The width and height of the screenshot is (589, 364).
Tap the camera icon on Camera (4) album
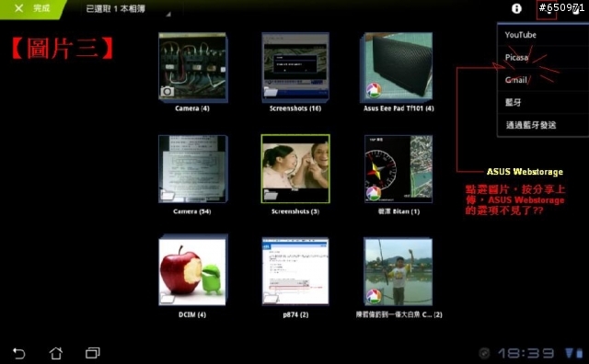(x=167, y=91)
